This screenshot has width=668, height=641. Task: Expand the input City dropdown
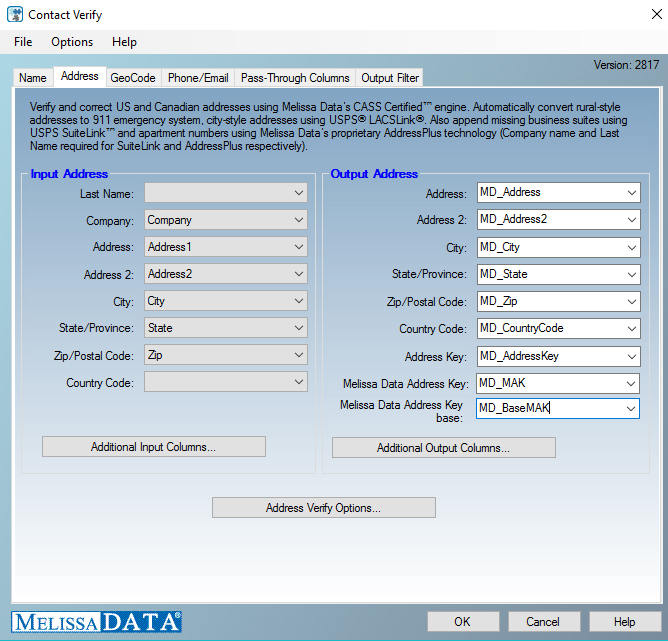(226, 301)
